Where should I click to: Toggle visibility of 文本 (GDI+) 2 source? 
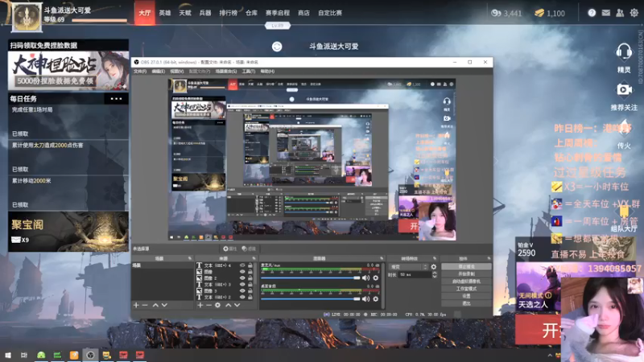242,297
